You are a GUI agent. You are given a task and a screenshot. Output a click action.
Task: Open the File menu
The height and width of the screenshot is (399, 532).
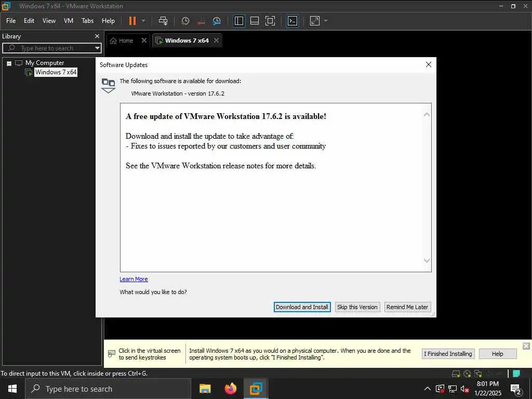point(11,21)
